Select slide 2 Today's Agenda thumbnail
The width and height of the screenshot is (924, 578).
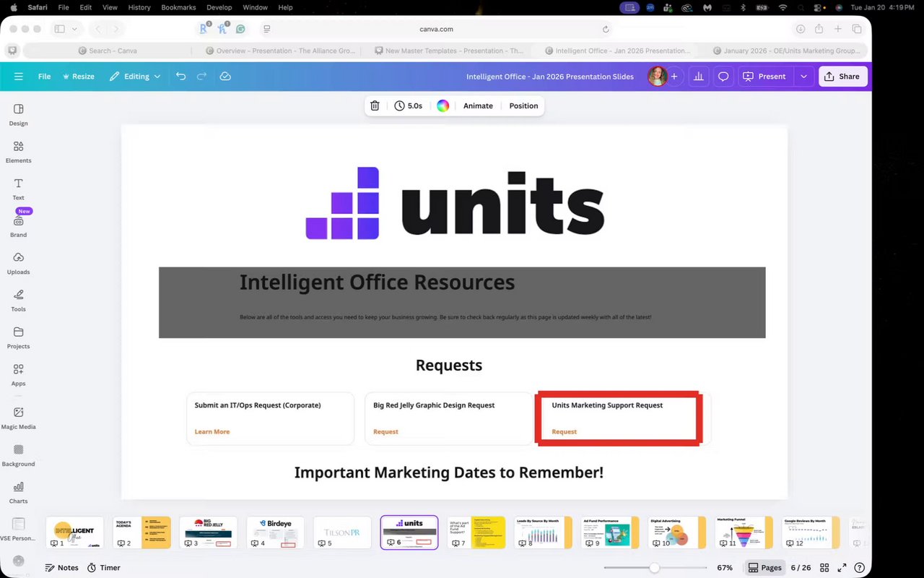(x=141, y=532)
